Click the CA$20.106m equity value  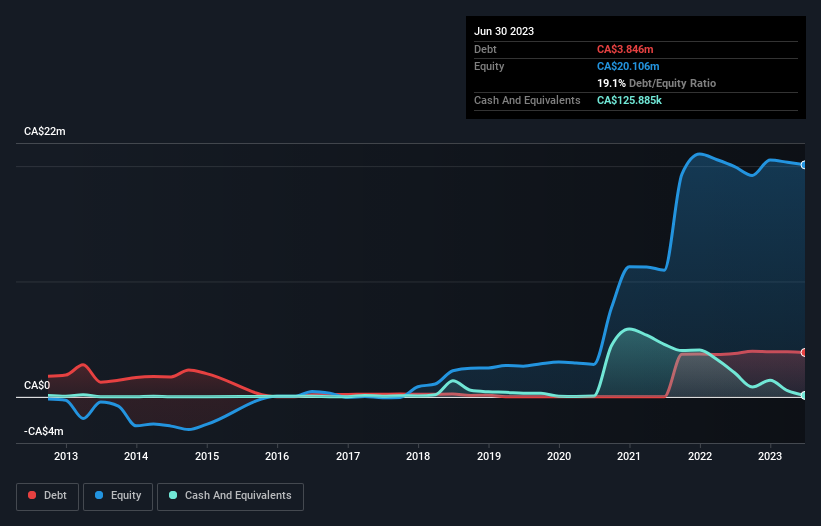(628, 66)
